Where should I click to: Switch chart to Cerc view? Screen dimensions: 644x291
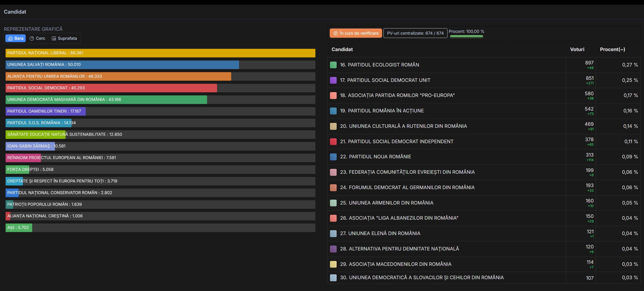[37, 38]
